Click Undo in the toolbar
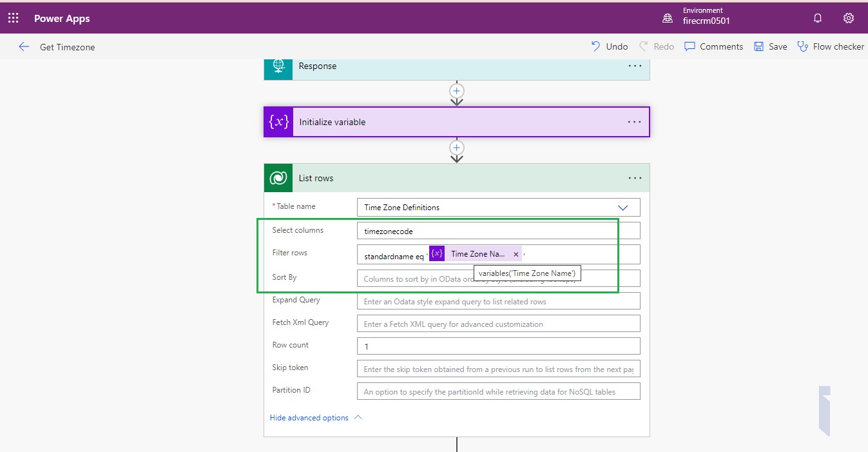The image size is (868, 452). tap(608, 46)
